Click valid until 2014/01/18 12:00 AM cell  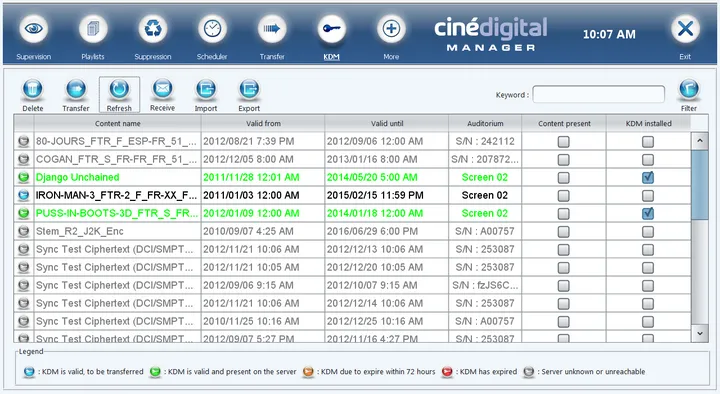(x=387, y=213)
